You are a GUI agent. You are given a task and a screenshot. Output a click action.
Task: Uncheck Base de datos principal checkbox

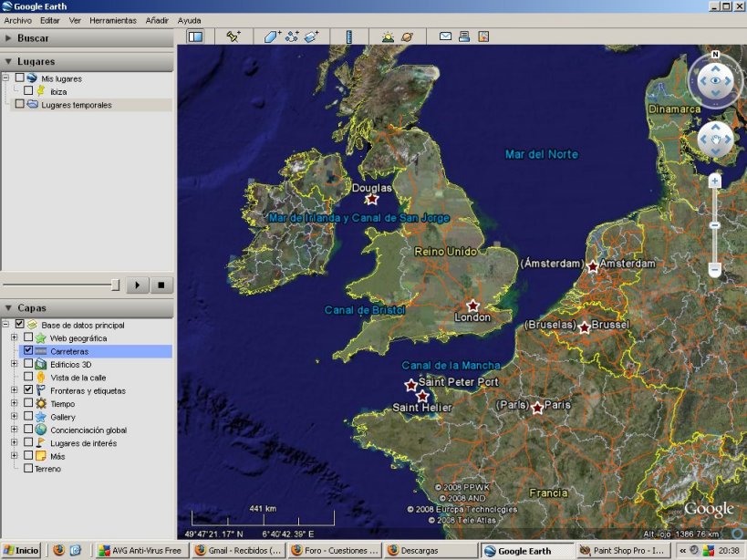pos(19,324)
